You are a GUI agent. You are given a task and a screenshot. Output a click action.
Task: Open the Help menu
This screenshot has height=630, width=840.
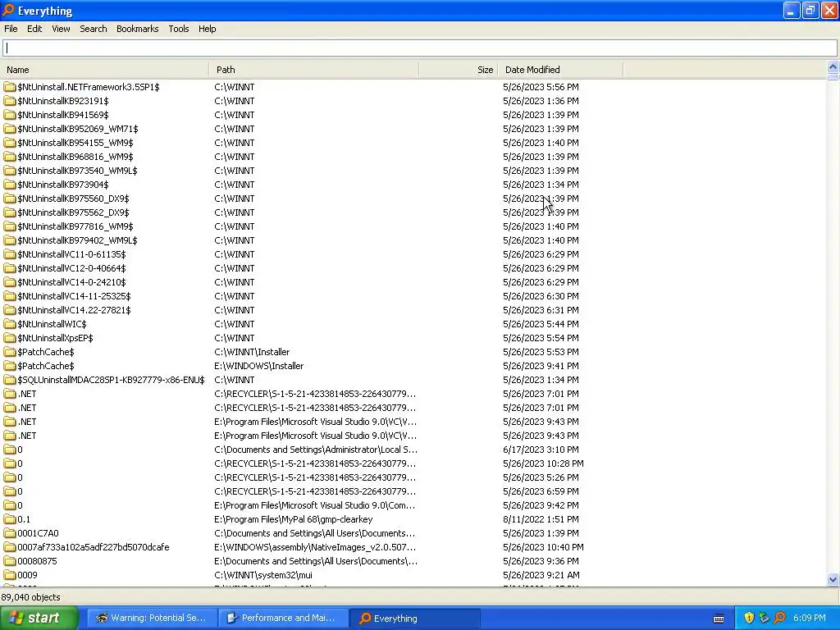coord(207,29)
